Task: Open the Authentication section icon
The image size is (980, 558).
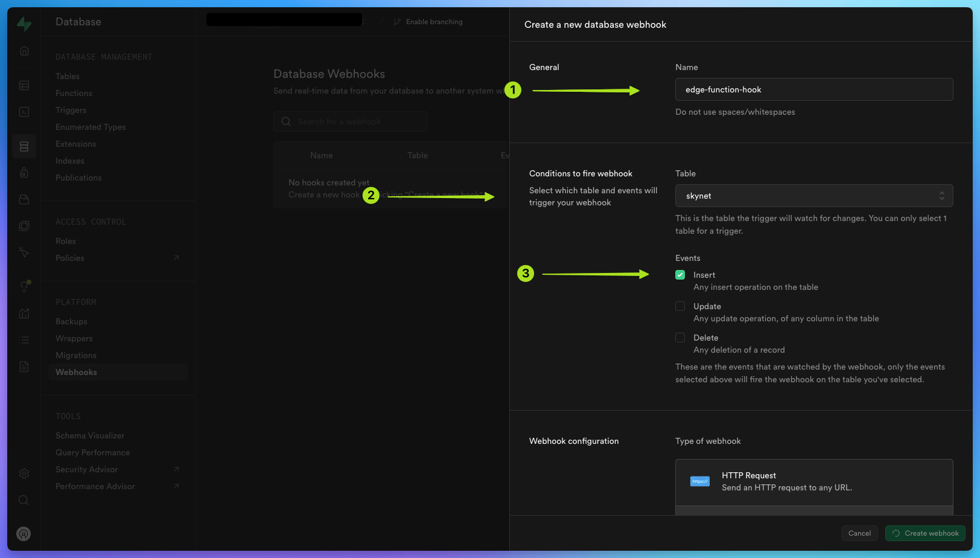Action: tap(24, 172)
